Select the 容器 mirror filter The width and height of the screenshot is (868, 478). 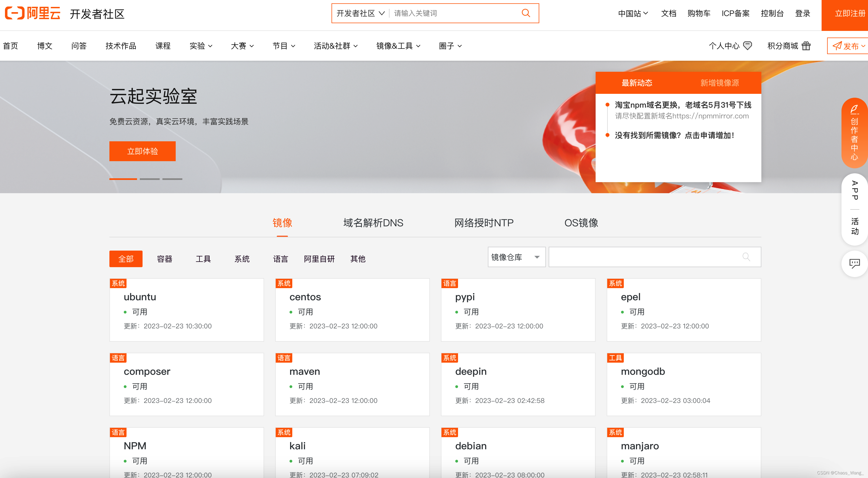(164, 259)
